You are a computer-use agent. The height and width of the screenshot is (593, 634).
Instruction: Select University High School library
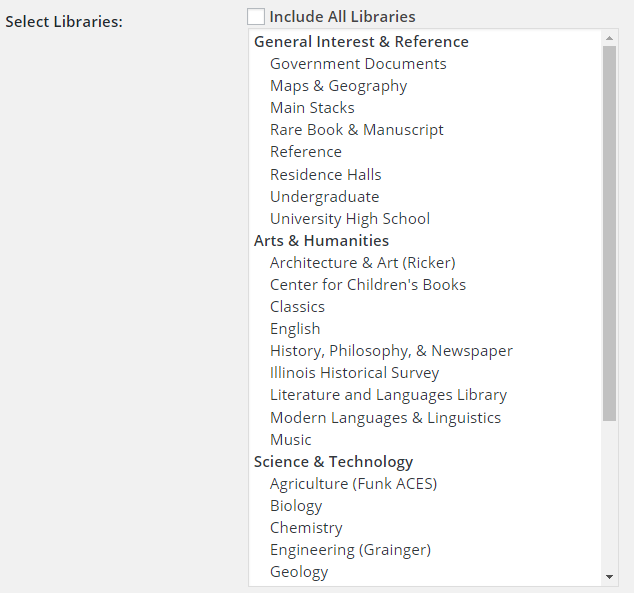(x=349, y=219)
